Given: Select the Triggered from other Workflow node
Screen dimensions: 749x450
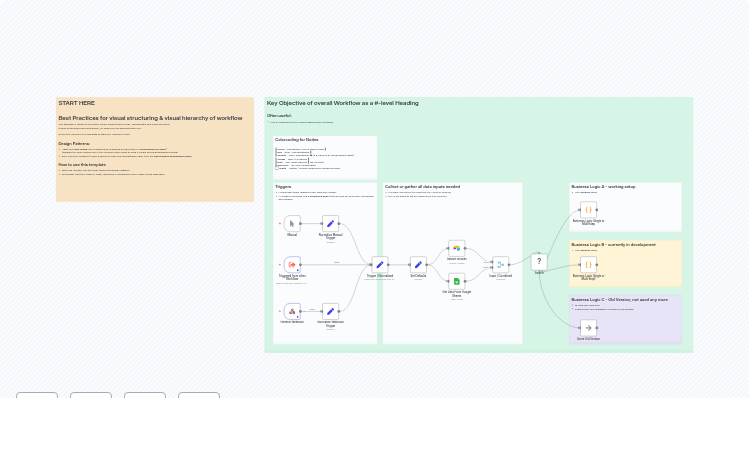Looking at the screenshot, I should coord(292,265).
